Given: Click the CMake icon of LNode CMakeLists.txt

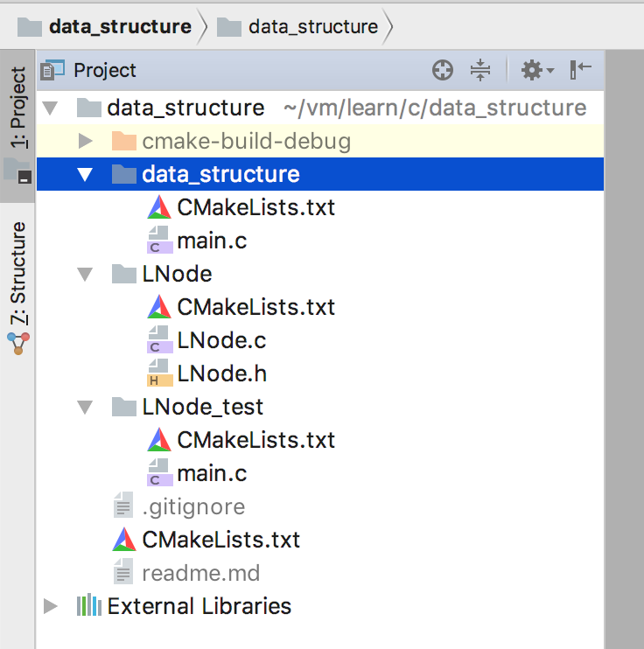Looking at the screenshot, I should pyautogui.click(x=159, y=307).
